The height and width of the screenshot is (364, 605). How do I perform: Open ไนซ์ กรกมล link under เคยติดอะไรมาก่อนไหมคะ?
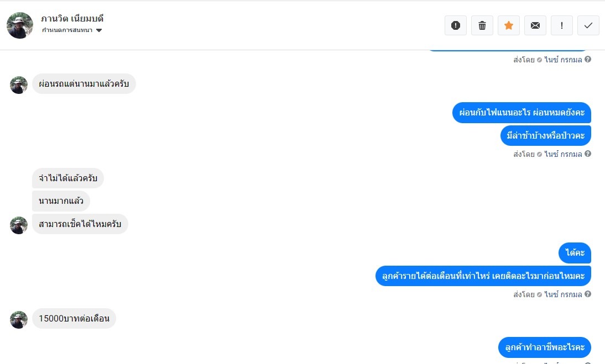tap(562, 294)
